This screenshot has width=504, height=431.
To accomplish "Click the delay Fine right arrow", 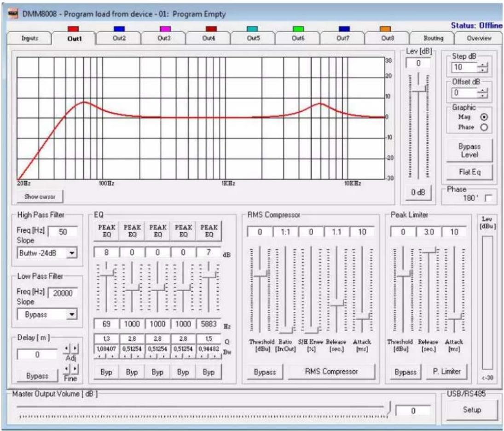I will point(75,369).
